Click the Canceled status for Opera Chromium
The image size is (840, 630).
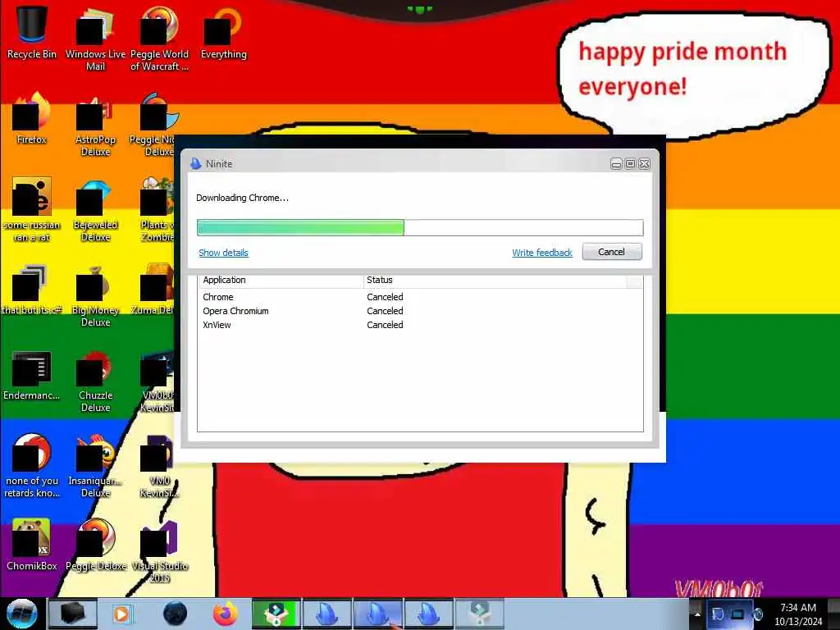tap(385, 311)
